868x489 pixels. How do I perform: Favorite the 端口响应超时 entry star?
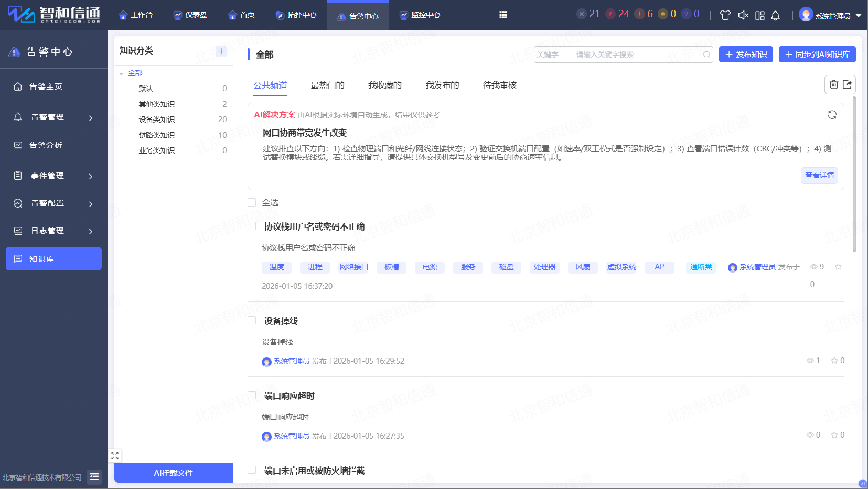[x=834, y=435]
